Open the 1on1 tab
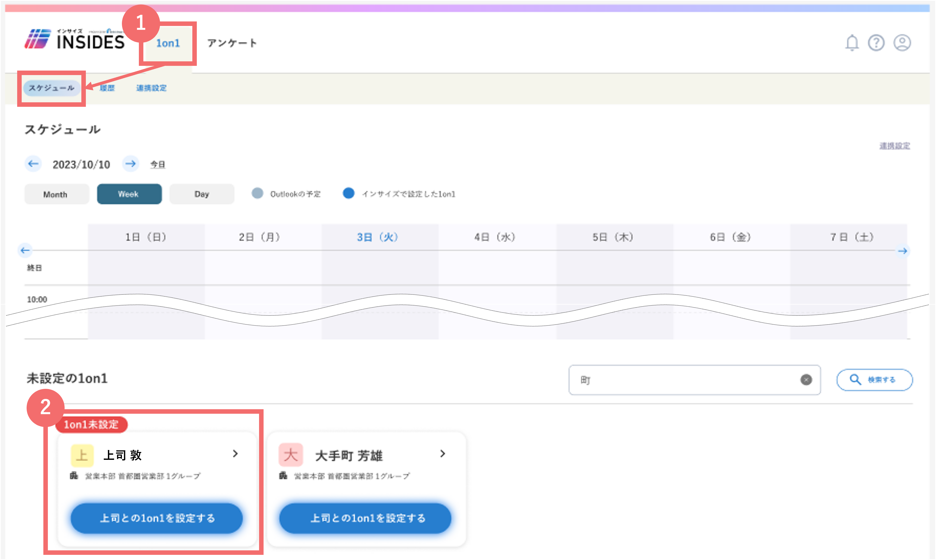The image size is (936, 560). click(x=168, y=43)
